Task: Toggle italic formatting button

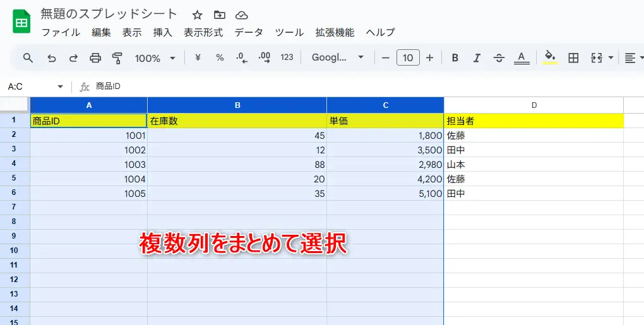Action: 477,58
